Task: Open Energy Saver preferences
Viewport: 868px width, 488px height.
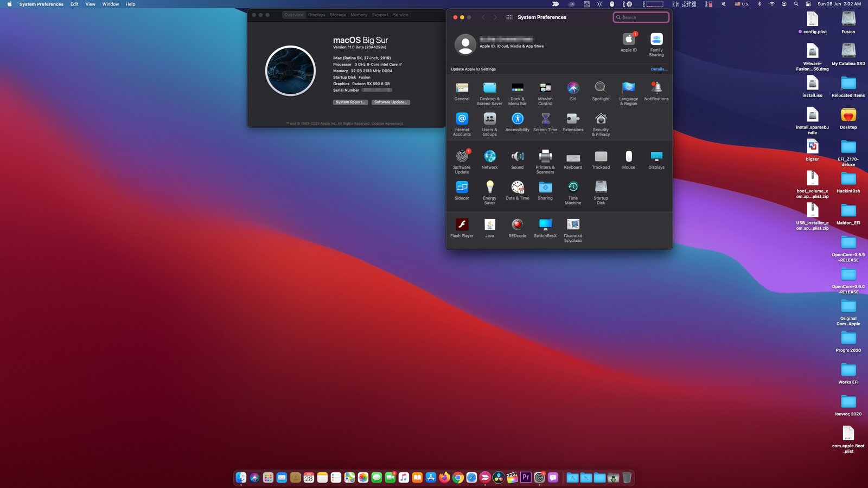Action: (489, 187)
